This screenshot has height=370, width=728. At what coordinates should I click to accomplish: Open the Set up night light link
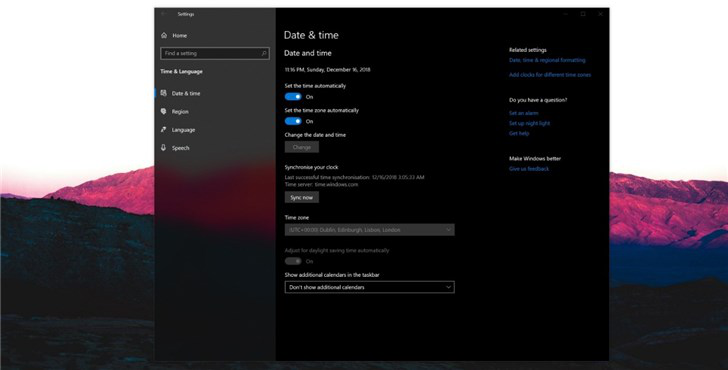[x=529, y=123]
